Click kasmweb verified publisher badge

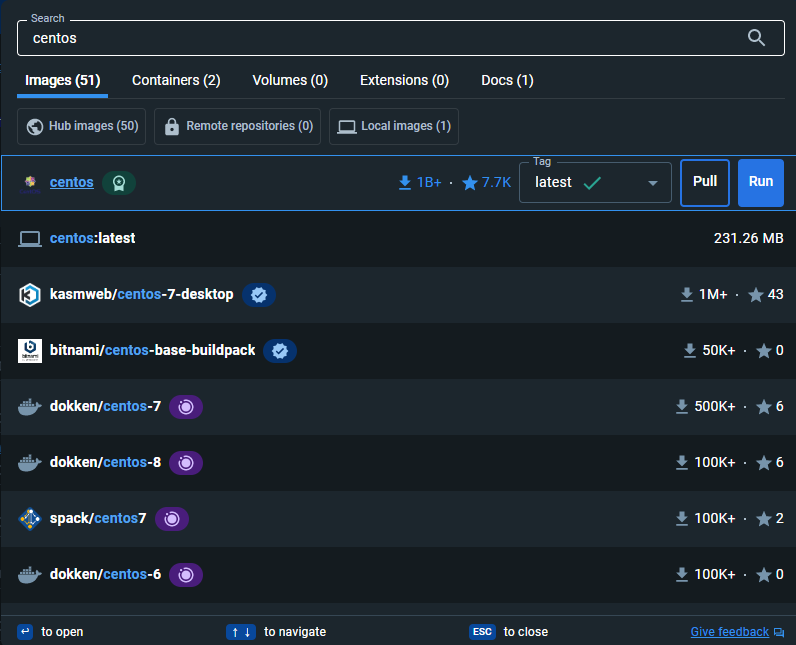259,295
